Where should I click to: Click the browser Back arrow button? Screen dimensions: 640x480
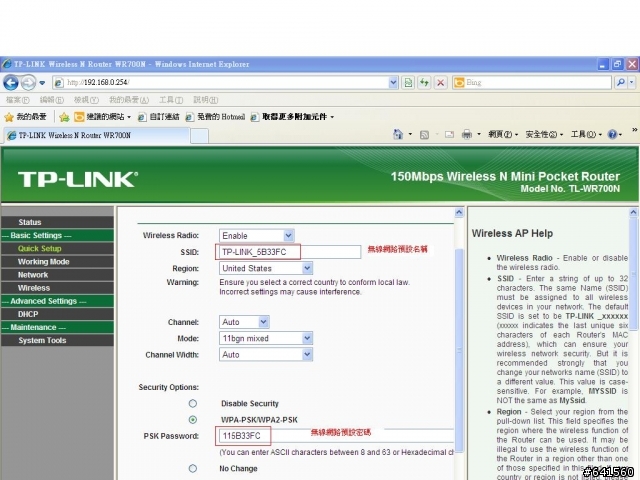click(x=11, y=83)
